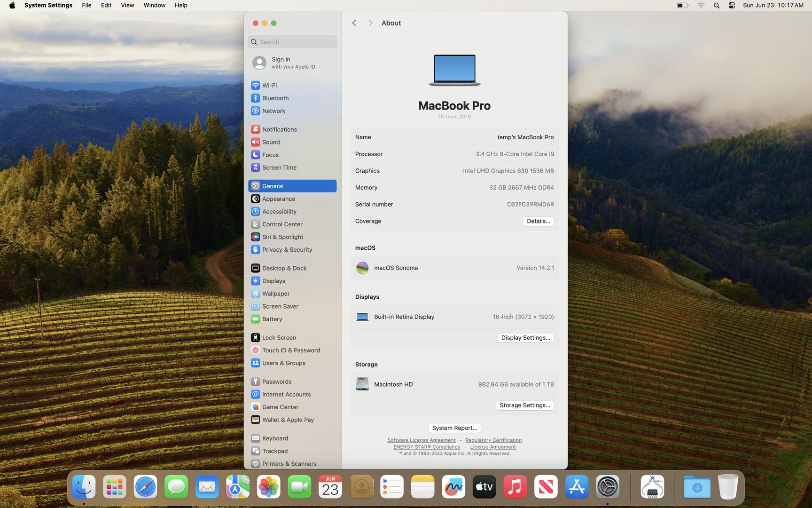Click the computer name temp's MacBook Pro
812x508 pixels.
click(x=525, y=137)
